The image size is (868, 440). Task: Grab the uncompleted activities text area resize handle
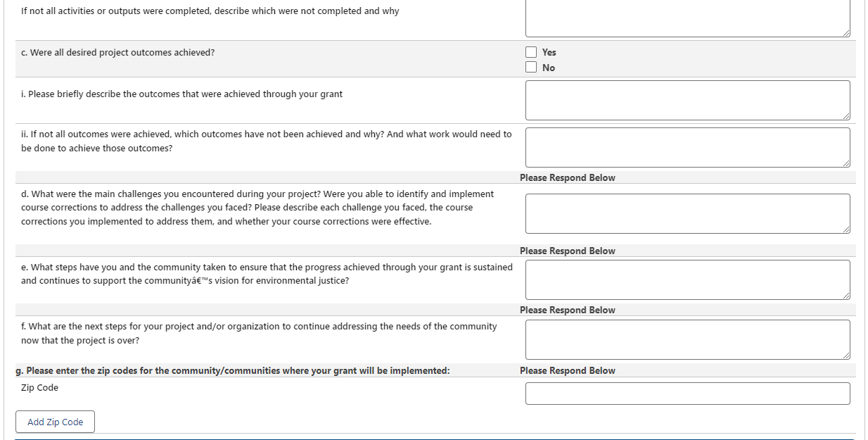846,33
